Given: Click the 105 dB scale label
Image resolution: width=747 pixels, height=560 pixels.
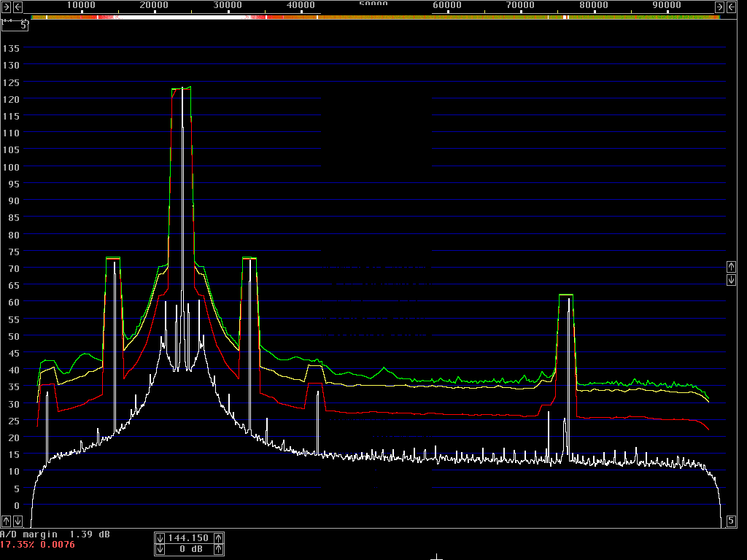Looking at the screenshot, I should [11, 150].
